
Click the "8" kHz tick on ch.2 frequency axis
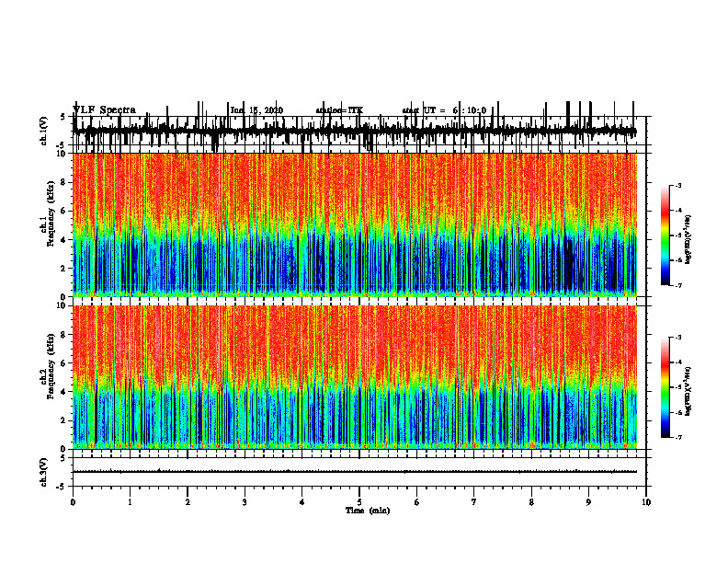pos(64,335)
